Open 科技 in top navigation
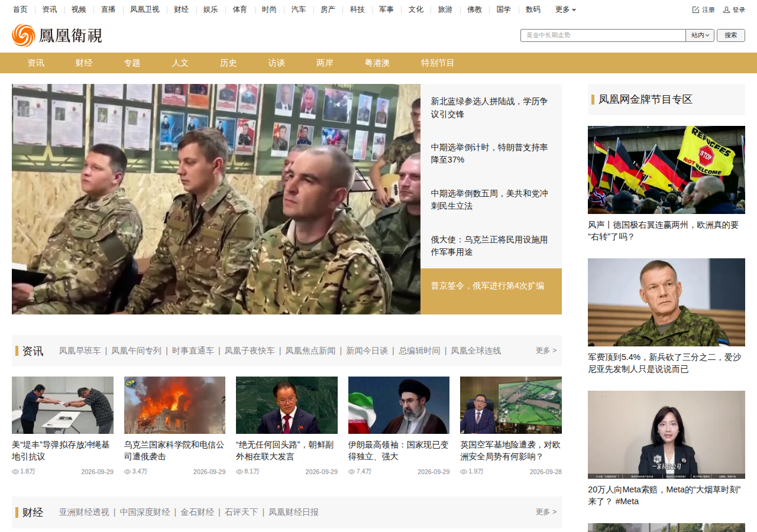Screen dimensions: 757x532 tap(357, 9)
